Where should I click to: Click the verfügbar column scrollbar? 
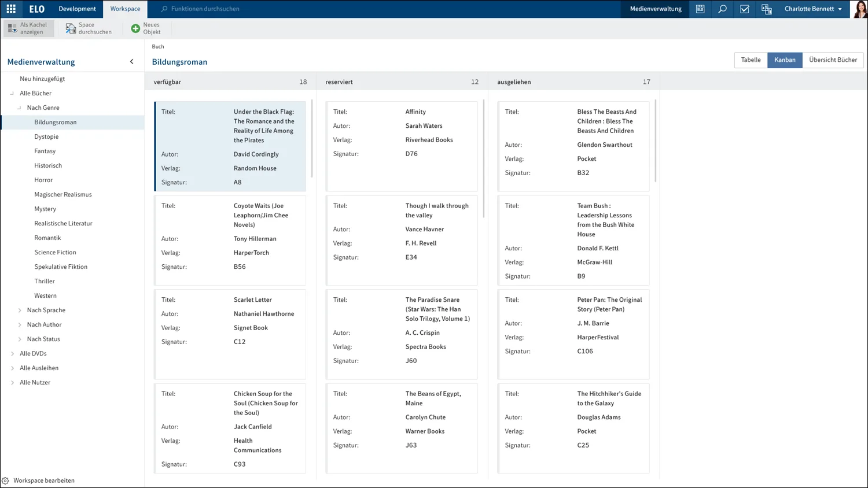point(312,139)
